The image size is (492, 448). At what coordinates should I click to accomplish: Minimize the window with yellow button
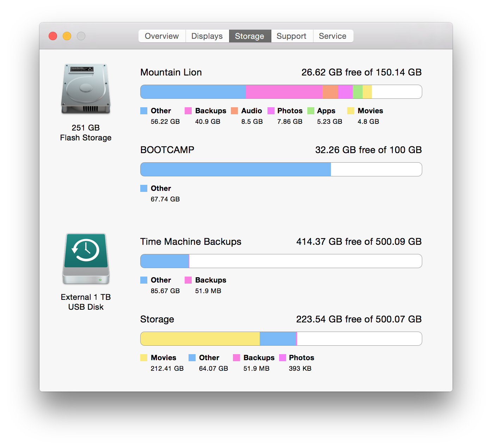pos(67,36)
